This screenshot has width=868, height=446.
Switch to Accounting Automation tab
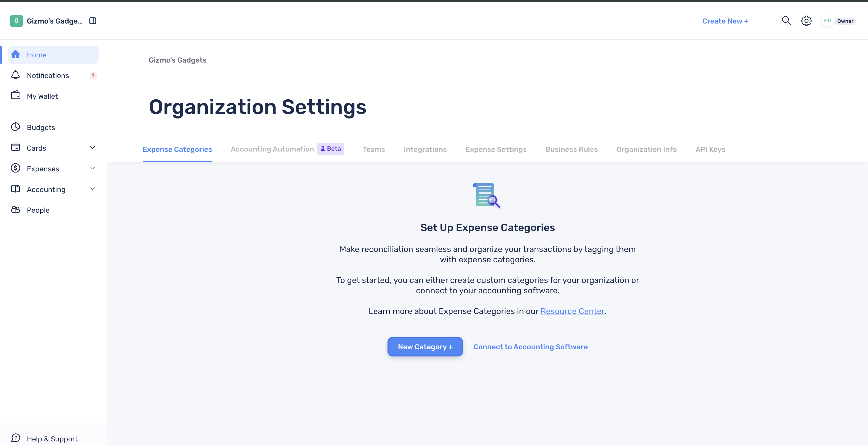coord(272,149)
